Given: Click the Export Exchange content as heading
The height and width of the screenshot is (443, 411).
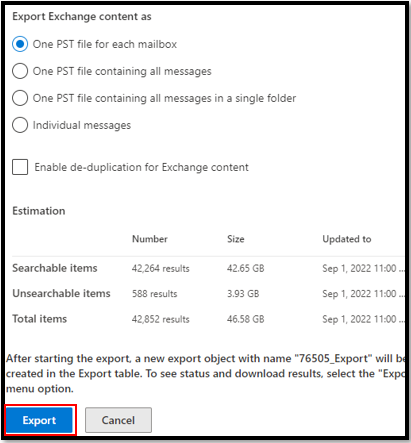Looking at the screenshot, I should pyautogui.click(x=82, y=16).
